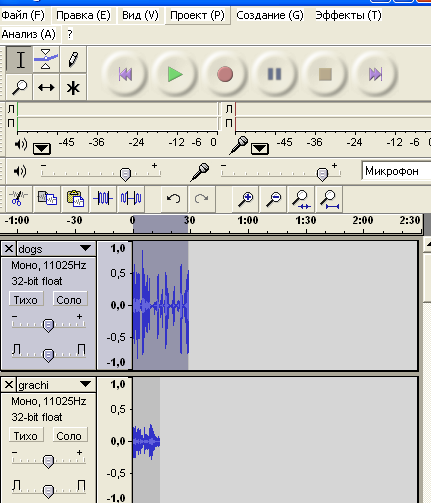The height and width of the screenshot is (503, 431).
Task: Adjust output volume slider in mixer
Action: coord(101,173)
